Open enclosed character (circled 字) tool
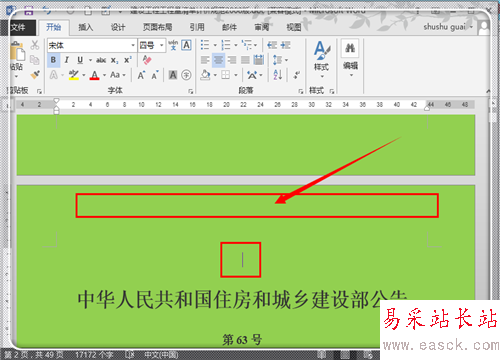Image resolution: width=500 pixels, height=360 pixels. pyautogui.click(x=186, y=75)
